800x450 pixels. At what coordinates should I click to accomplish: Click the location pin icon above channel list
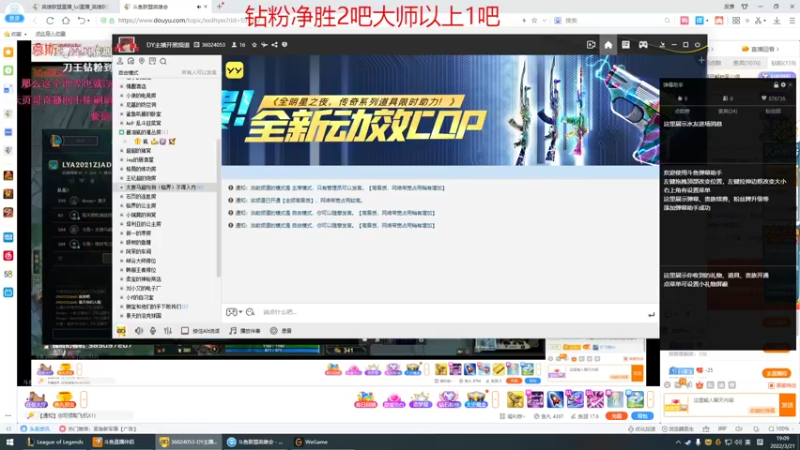point(142,61)
